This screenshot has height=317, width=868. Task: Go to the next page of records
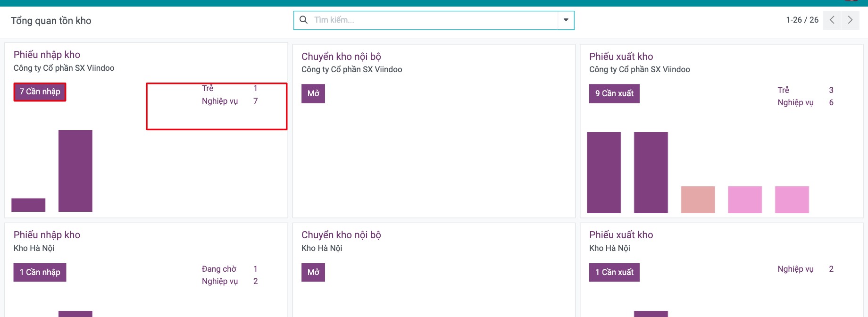tap(850, 20)
